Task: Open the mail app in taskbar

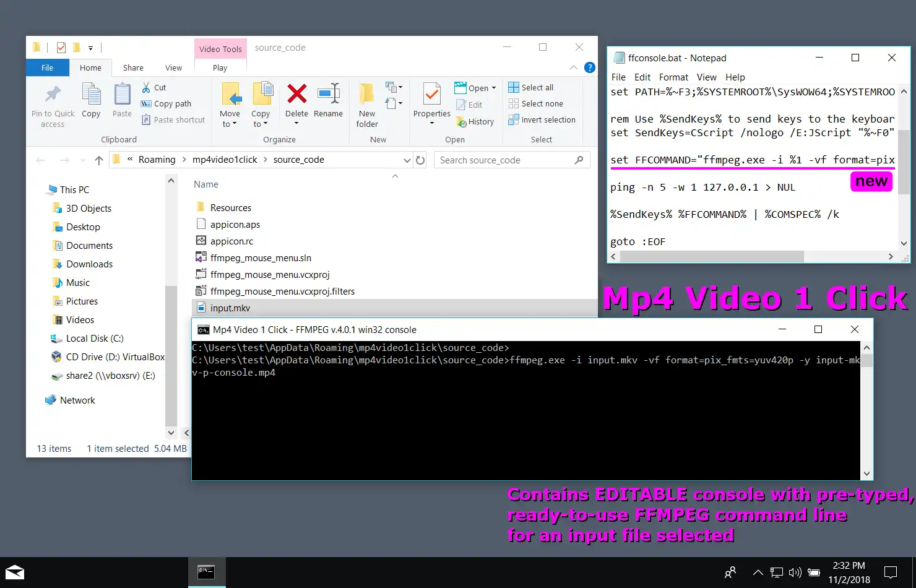Action: pyautogui.click(x=15, y=572)
